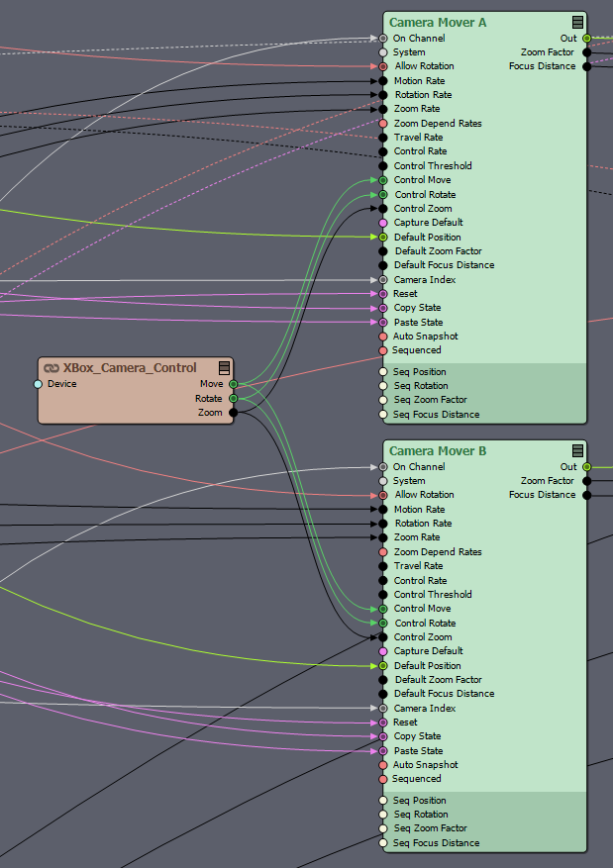Screen dimensions: 613x868
Task: Click Zoom Depend Rates port of Camera Mover B
Action: [x=382, y=552]
